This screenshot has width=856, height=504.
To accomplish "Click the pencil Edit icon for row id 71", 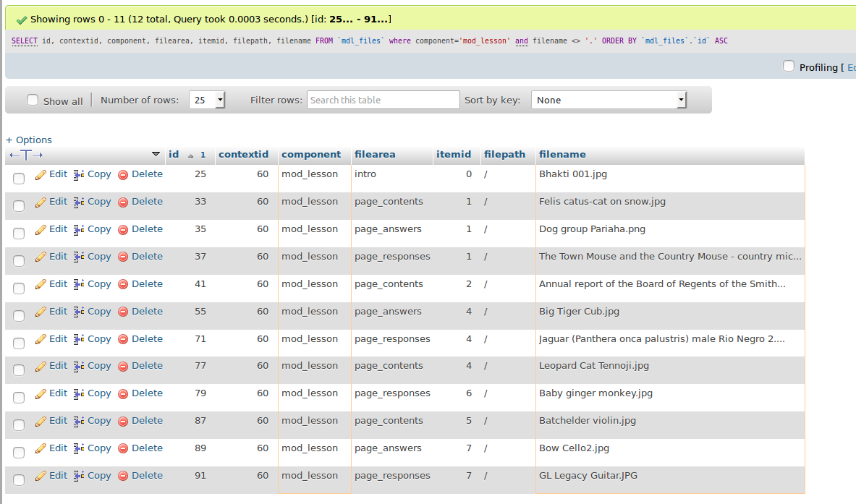I will pos(41,339).
